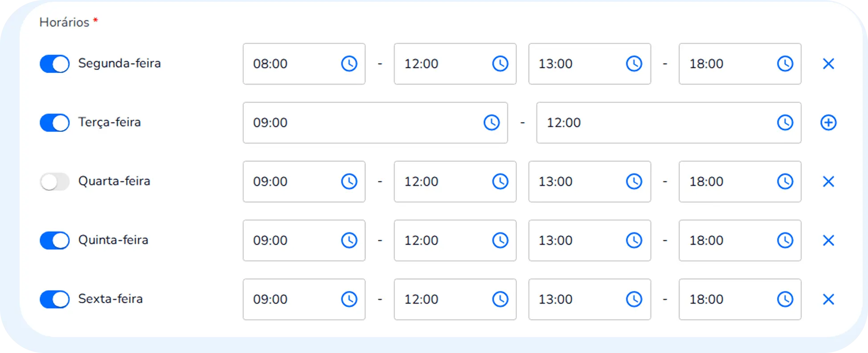868x353 pixels.
Task: Click the clock icon for Quinta-feira 13:00
Action: [x=634, y=240]
